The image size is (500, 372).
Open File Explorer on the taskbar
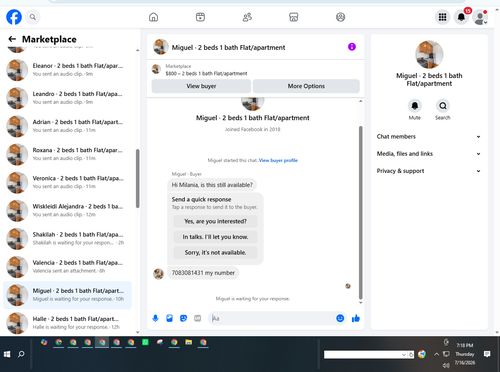click(x=189, y=342)
